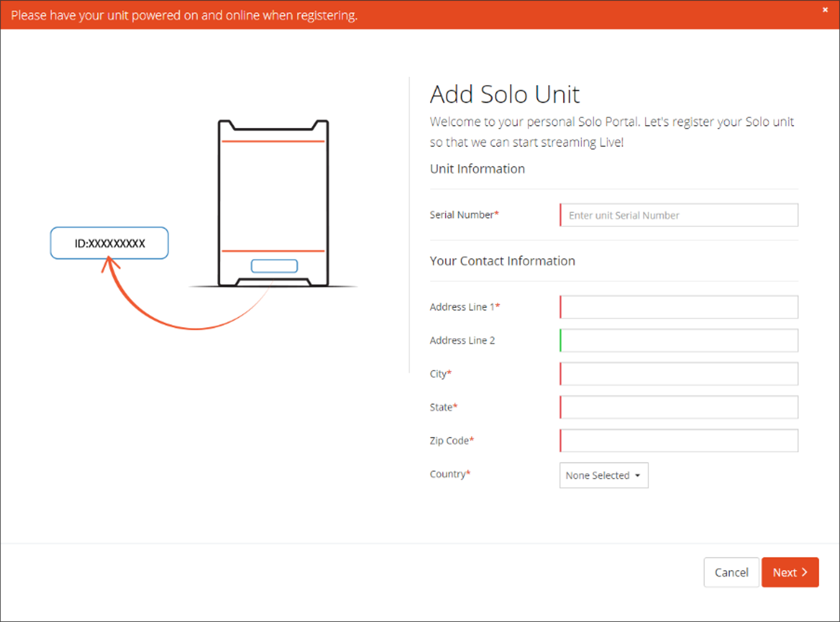This screenshot has width=840, height=622.
Task: Click the ID:XXXXXXXXX label box
Action: point(109,243)
